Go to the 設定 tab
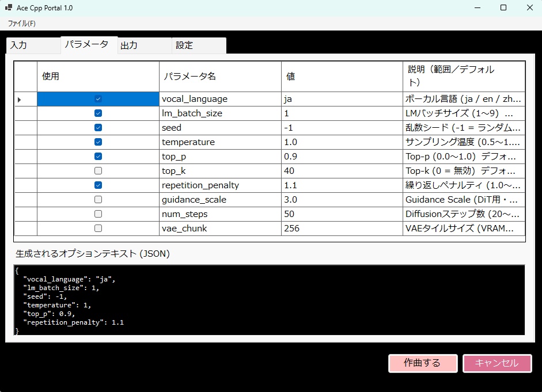The image size is (542, 392). click(199, 45)
